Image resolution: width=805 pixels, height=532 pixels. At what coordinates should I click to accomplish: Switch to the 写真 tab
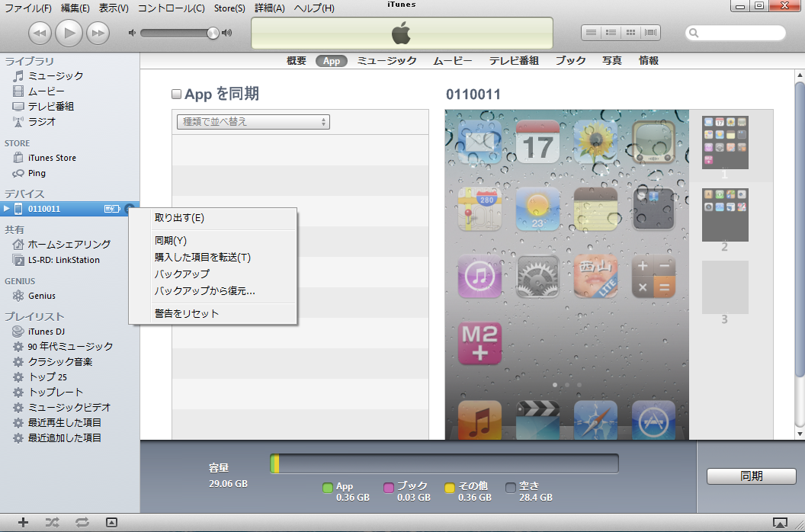click(612, 61)
